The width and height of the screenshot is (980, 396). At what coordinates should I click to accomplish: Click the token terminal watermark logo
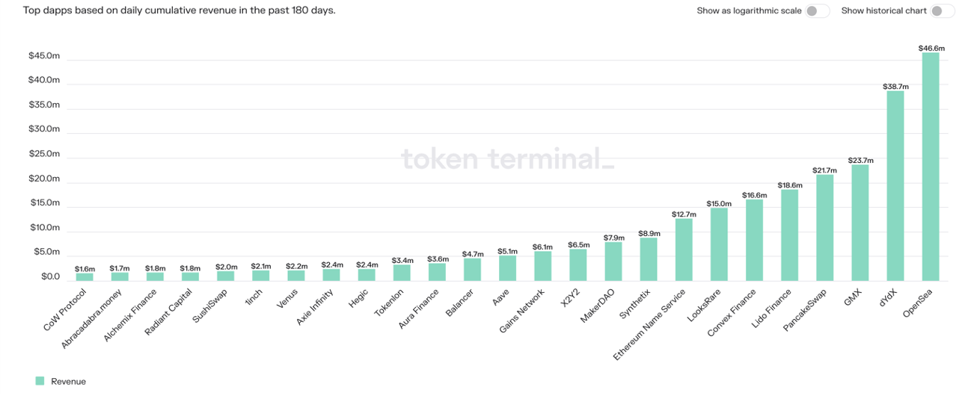(x=507, y=159)
